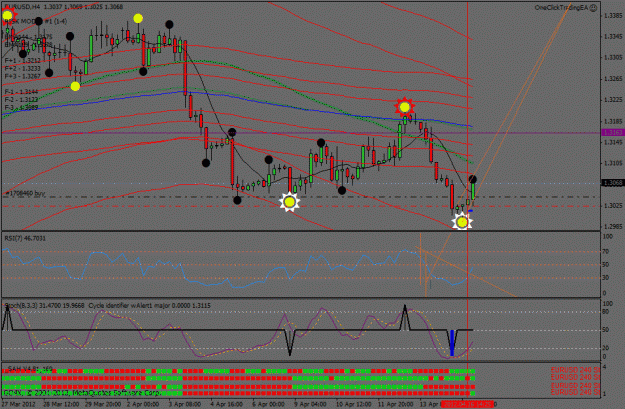Click the black upward cycle spike near 11 Apr

pos(405,318)
